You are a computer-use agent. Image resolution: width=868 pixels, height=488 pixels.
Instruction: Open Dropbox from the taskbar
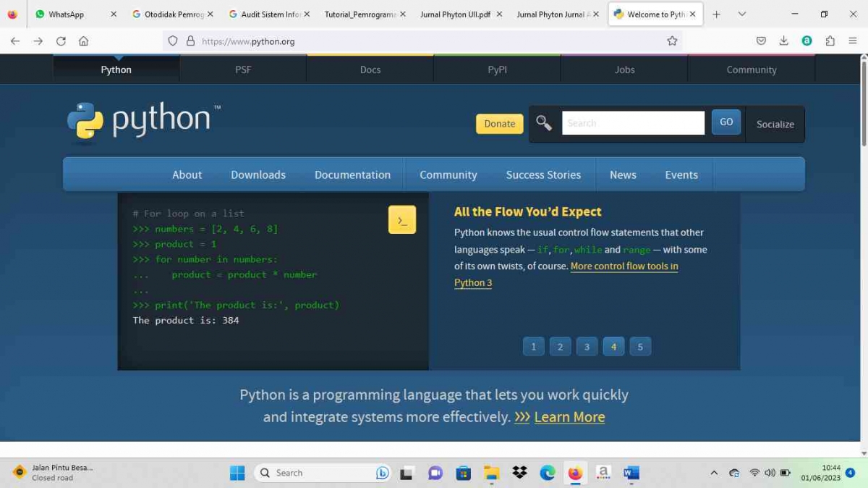[x=519, y=473]
